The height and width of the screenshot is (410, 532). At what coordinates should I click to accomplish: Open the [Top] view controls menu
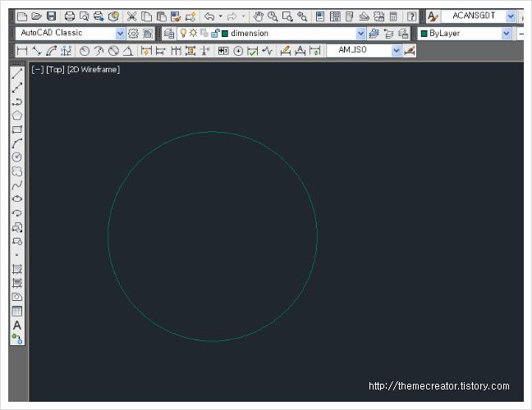coord(55,70)
